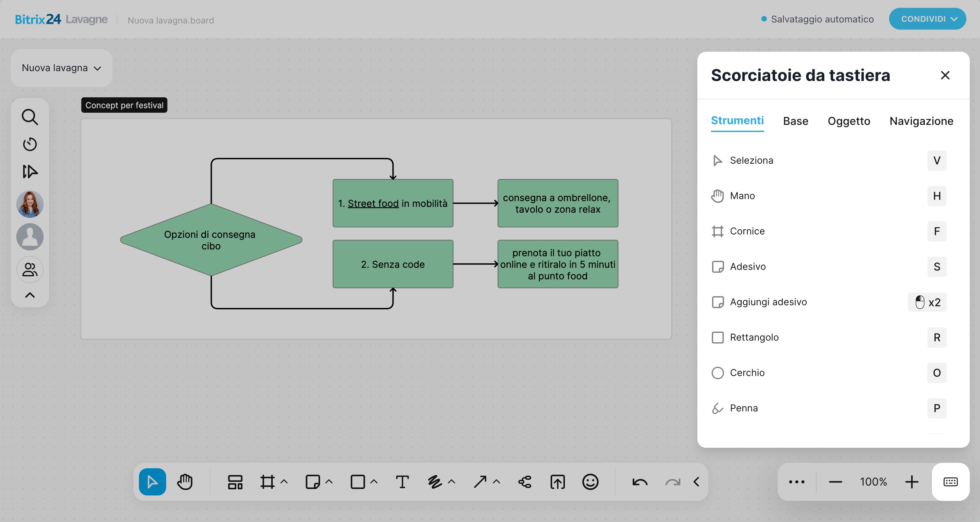Viewport: 980px width, 522px height.
Task: Click the upload image tool icon
Action: 557,482
